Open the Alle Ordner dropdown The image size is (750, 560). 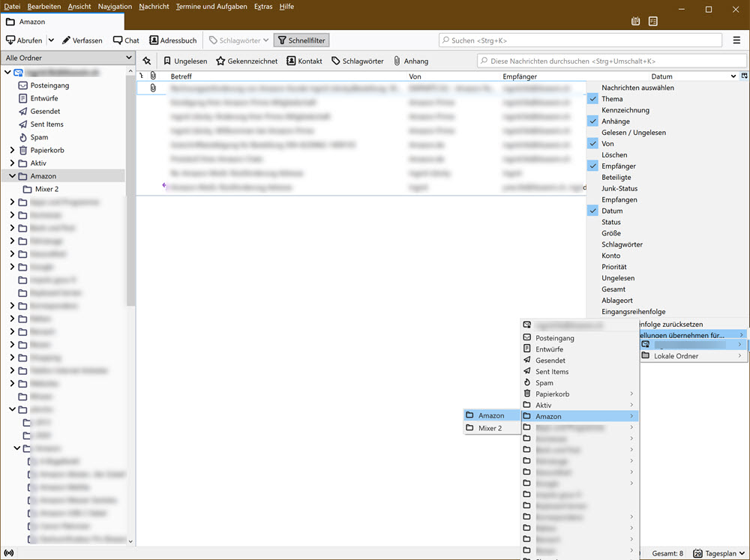[67, 58]
